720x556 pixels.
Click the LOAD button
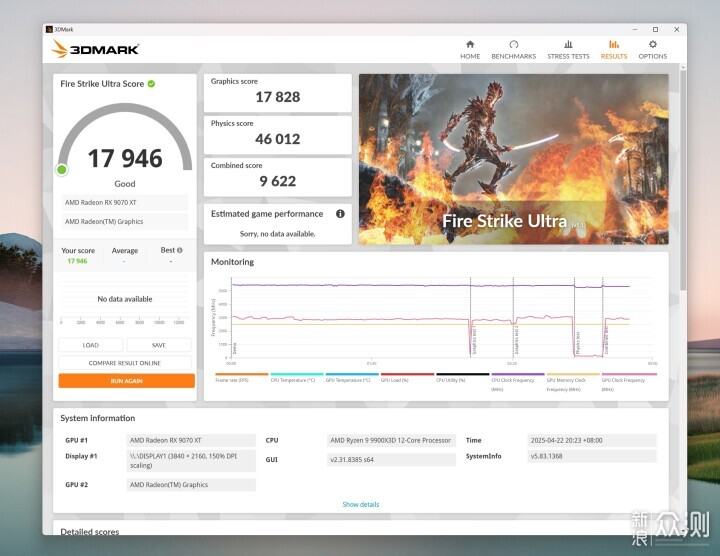[90, 345]
